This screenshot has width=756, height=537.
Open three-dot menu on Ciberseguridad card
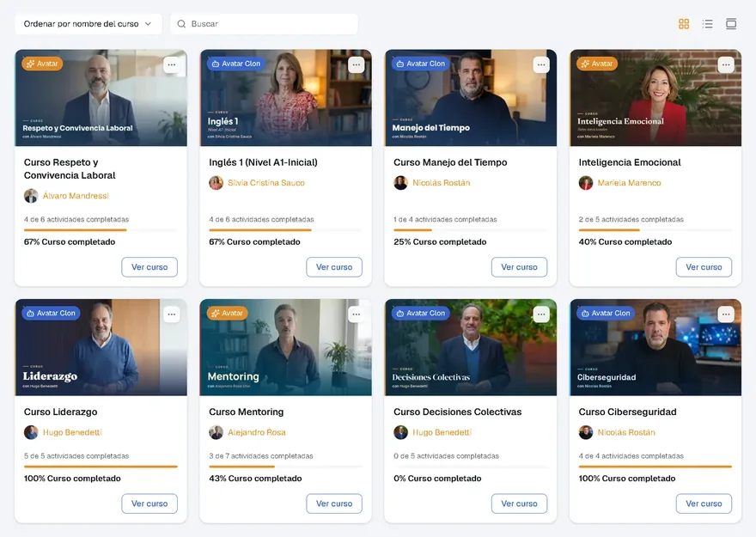(726, 314)
